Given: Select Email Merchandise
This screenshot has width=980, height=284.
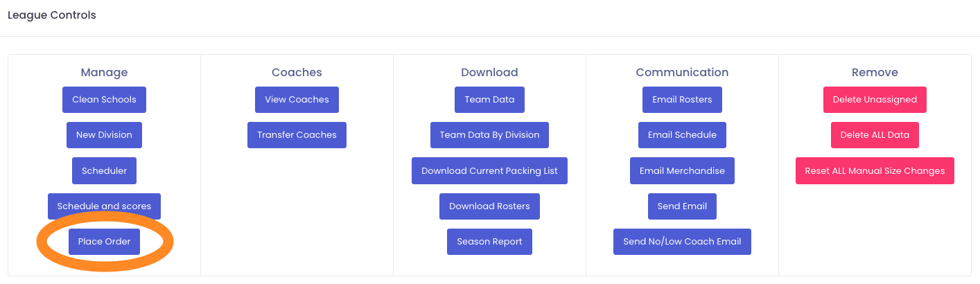Looking at the screenshot, I should [682, 170].
